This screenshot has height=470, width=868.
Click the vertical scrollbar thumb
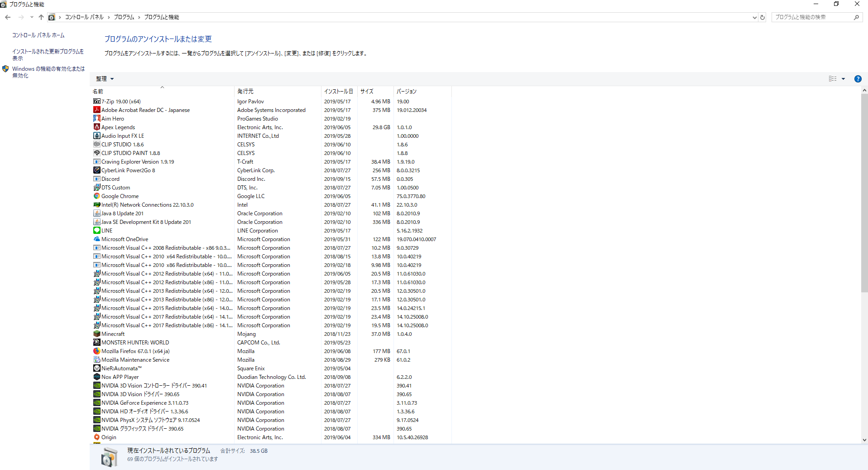[x=864, y=193]
